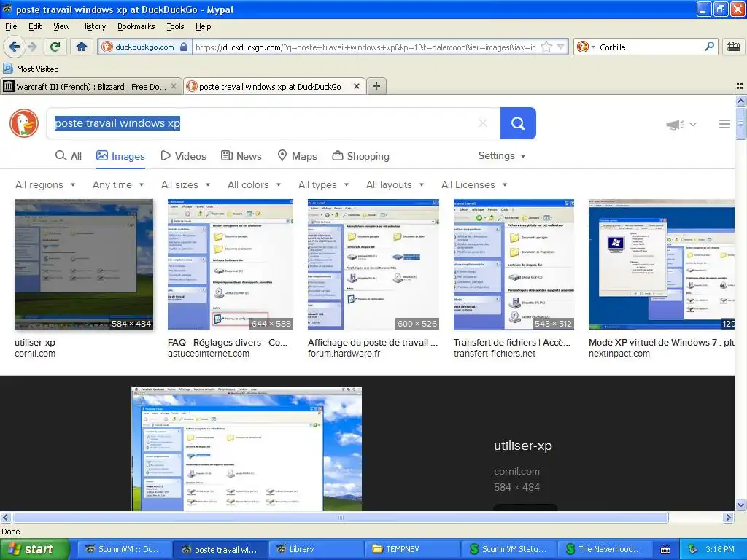The image size is (747, 560).
Task: Bookmark this page with the star icon
Action: pyautogui.click(x=546, y=47)
